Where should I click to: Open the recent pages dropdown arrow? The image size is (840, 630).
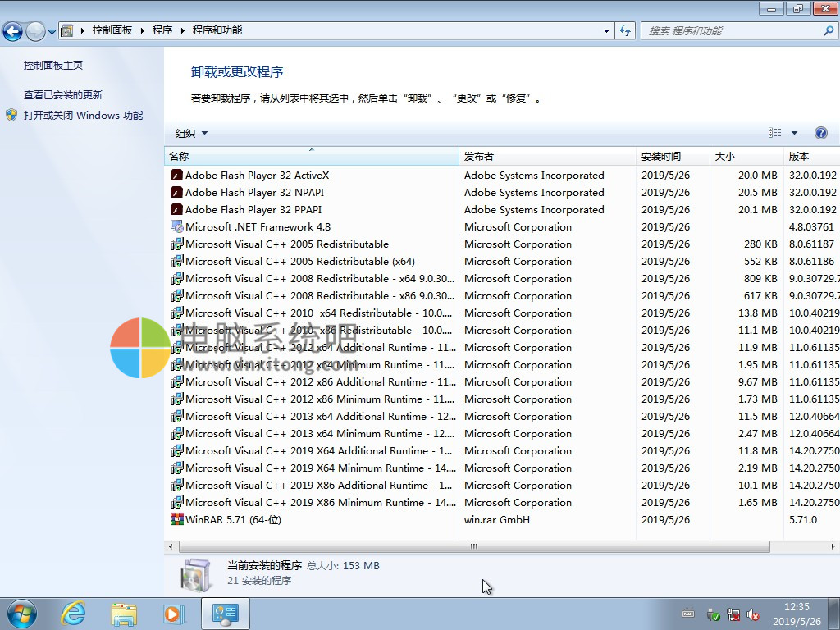pyautogui.click(x=52, y=32)
